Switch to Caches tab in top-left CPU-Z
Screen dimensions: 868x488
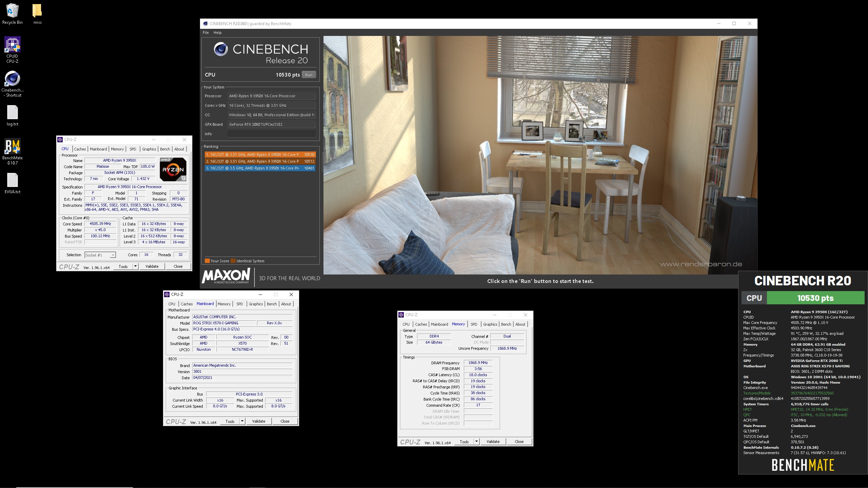pos(80,149)
